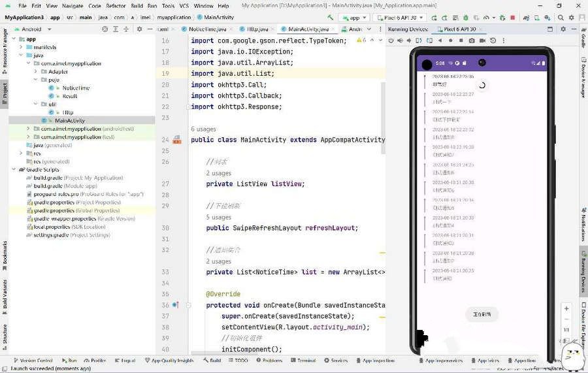The height and width of the screenshot is (373, 588).
Task: Expand the Adapter package
Action: pos(36,72)
